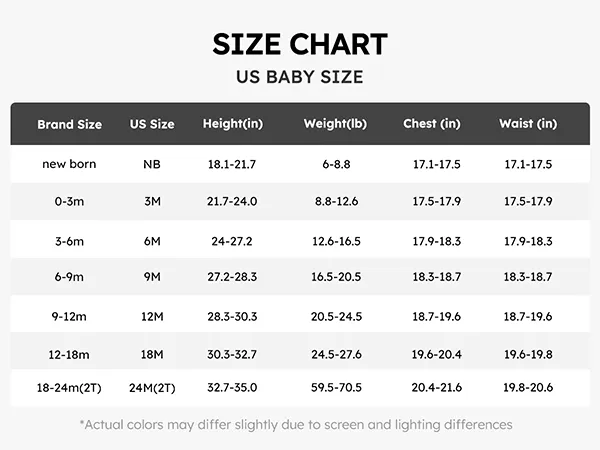Click the US BABY SIZE subtitle
Image resolution: width=600 pixels, height=450 pixels.
(x=299, y=77)
